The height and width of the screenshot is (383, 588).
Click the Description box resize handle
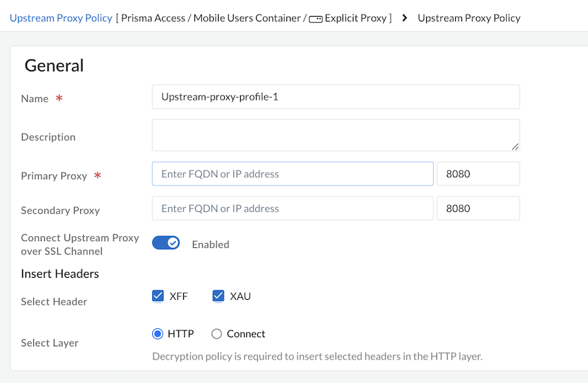coord(515,147)
